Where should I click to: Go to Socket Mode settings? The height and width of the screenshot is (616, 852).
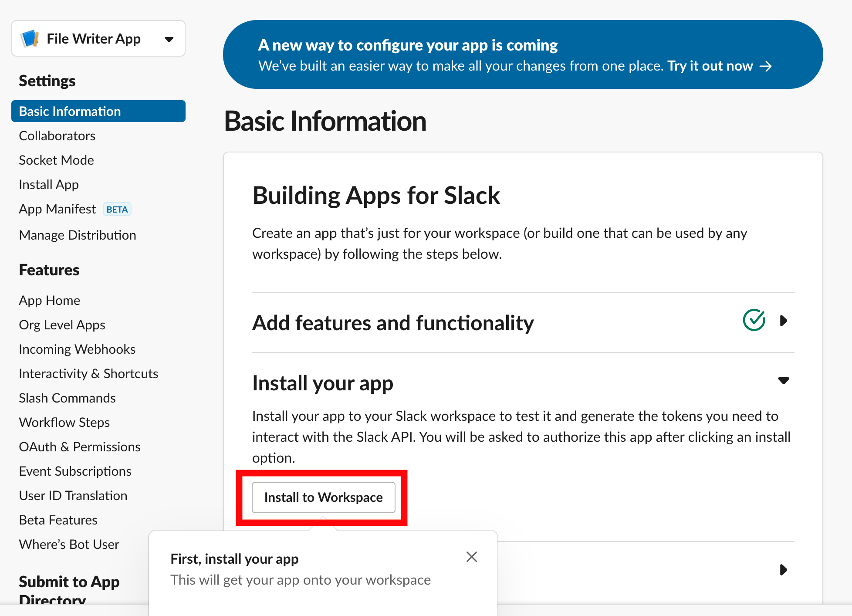coord(56,160)
